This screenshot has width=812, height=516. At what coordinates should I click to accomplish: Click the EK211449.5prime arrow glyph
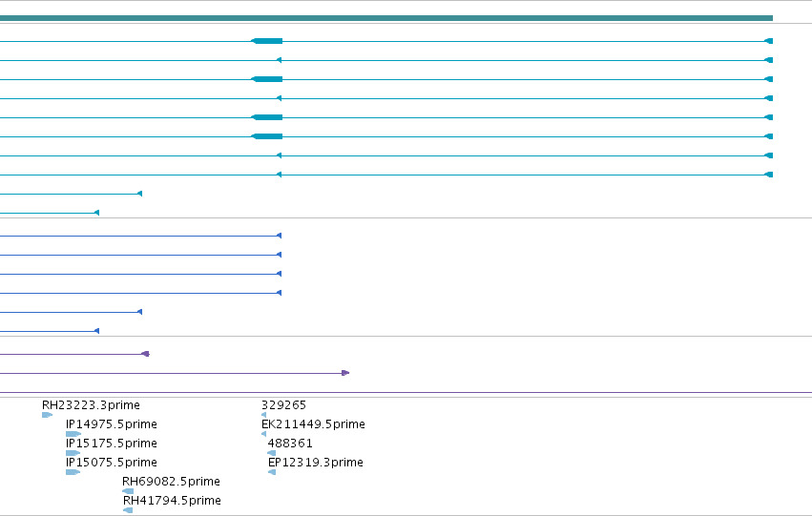pyautogui.click(x=264, y=434)
